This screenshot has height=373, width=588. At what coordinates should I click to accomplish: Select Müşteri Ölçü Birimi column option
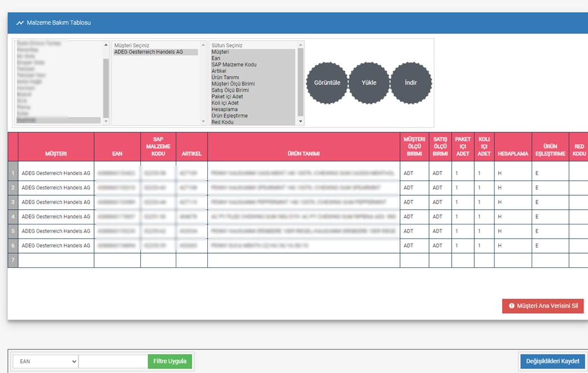click(253, 84)
